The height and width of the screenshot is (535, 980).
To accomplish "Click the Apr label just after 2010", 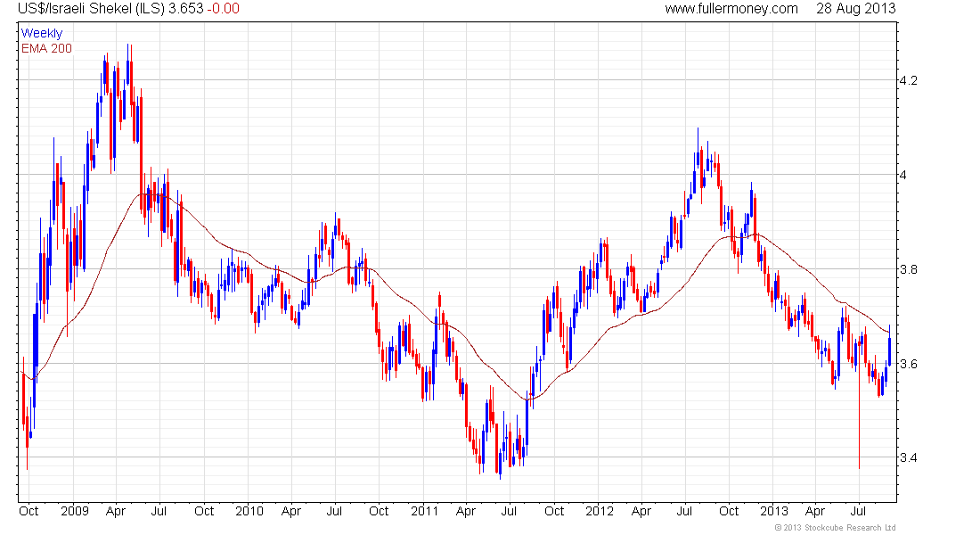I will [291, 511].
